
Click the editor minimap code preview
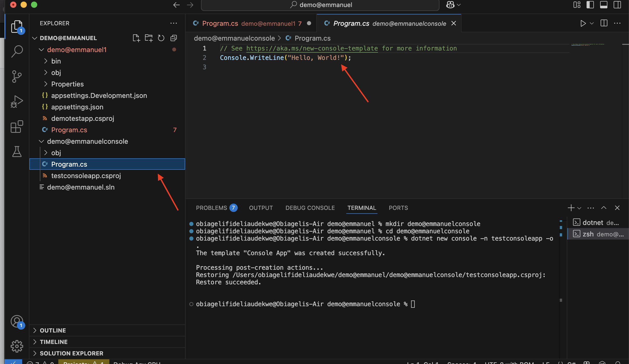588,45
